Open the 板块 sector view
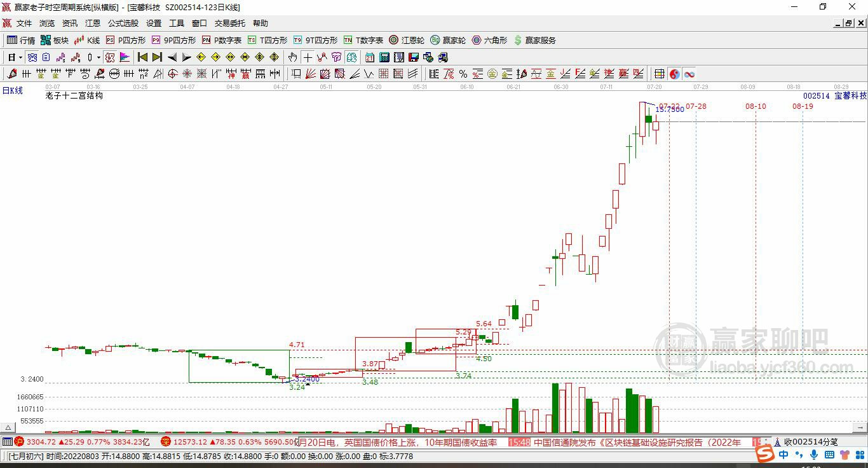Viewport: 868px width, 468px height. (55, 40)
